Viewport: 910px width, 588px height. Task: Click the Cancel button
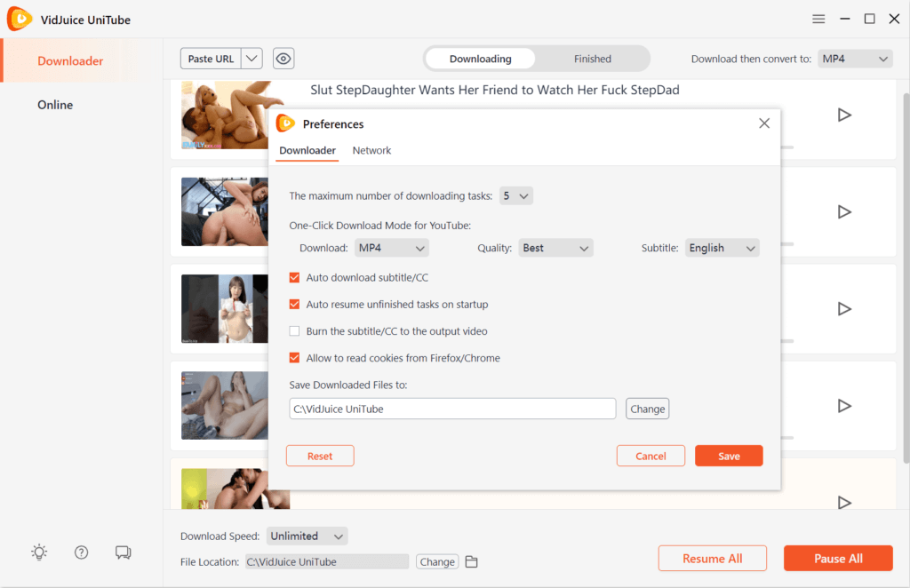point(651,456)
